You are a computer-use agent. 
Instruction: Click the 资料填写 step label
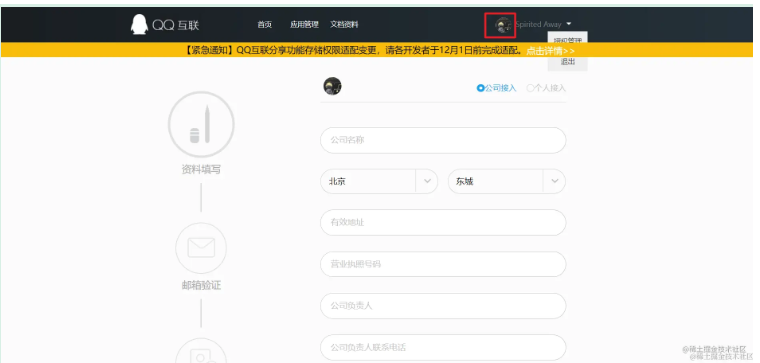(x=201, y=170)
